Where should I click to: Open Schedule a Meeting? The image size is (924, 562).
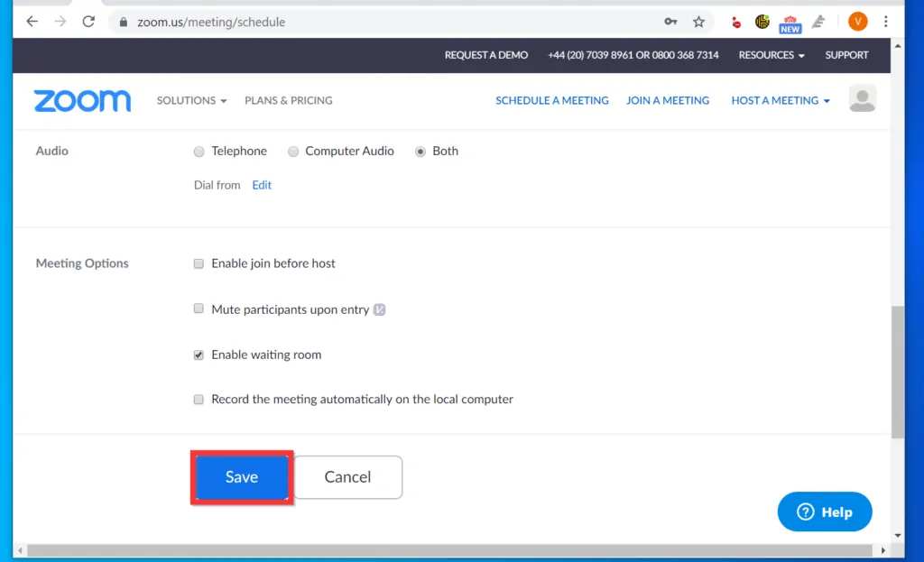tap(551, 101)
